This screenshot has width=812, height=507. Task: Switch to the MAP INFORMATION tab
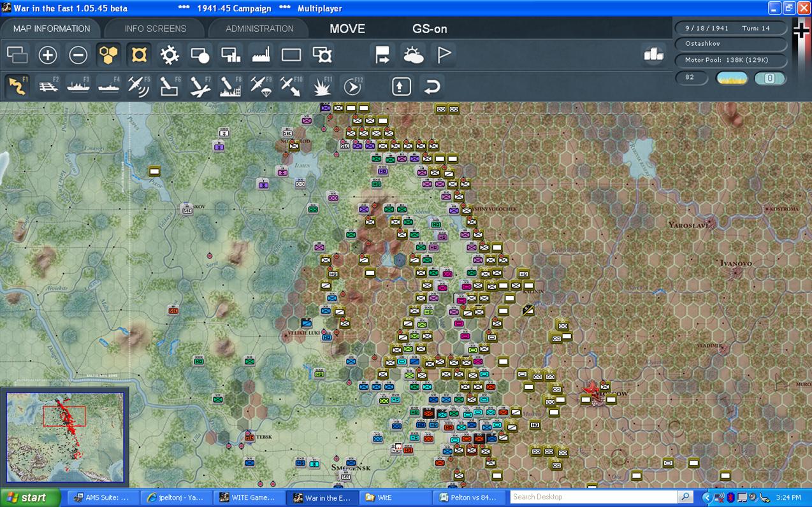52,29
